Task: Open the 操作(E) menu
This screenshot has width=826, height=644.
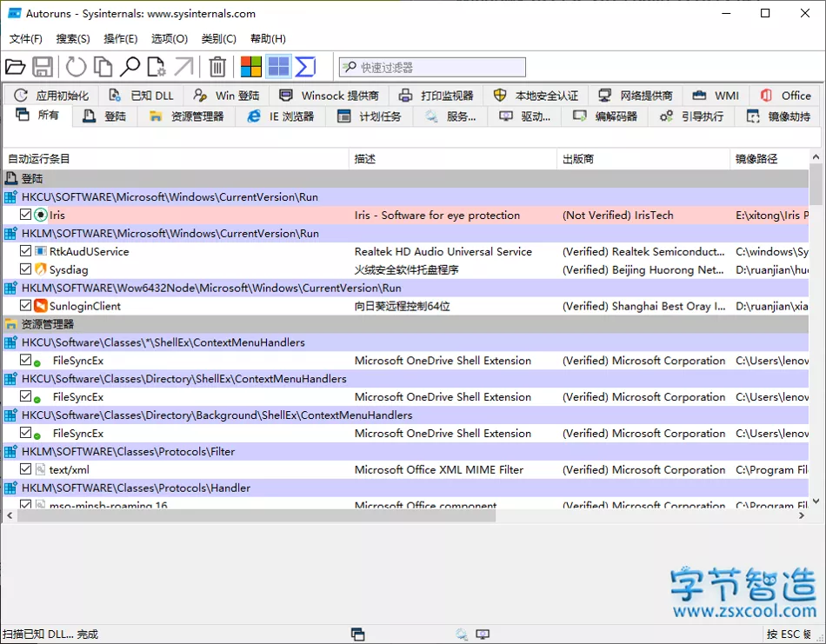Action: click(120, 38)
